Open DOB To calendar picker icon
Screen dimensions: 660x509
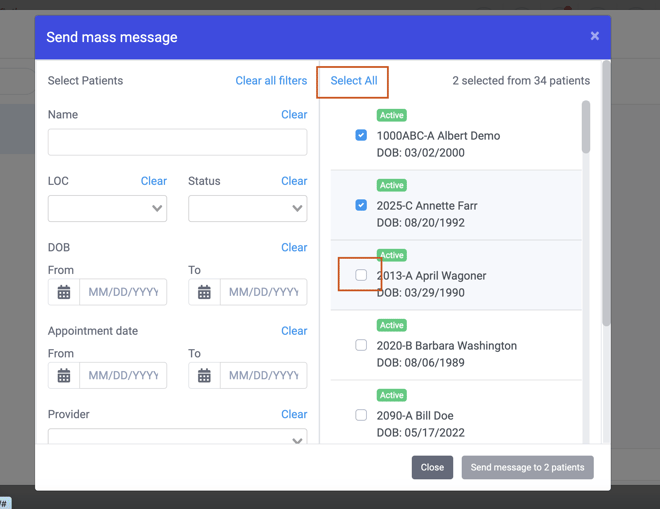pyautogui.click(x=204, y=292)
